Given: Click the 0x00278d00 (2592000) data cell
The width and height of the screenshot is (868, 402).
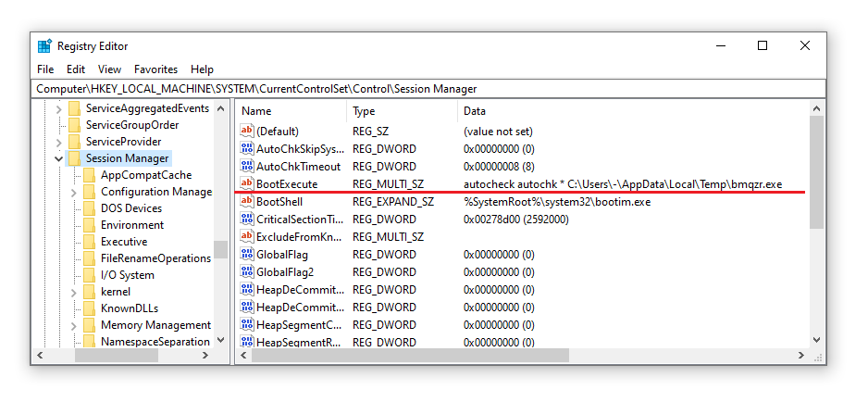Looking at the screenshot, I should coord(516,220).
